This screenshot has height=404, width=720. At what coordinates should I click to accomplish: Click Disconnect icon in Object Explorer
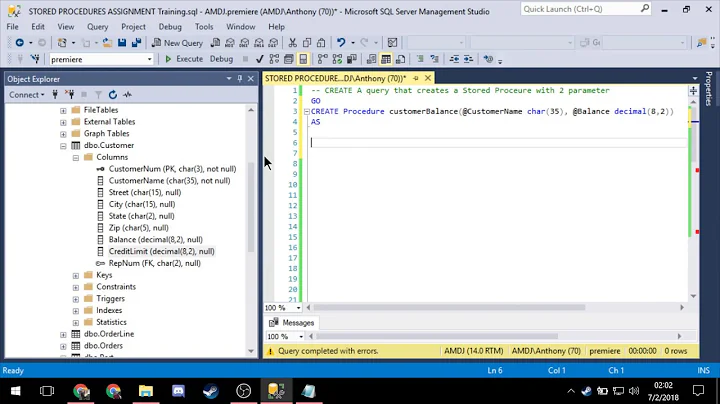click(x=70, y=95)
